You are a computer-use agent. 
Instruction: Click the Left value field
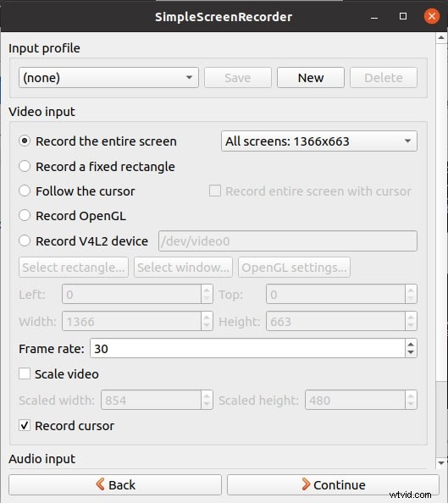tap(131, 294)
